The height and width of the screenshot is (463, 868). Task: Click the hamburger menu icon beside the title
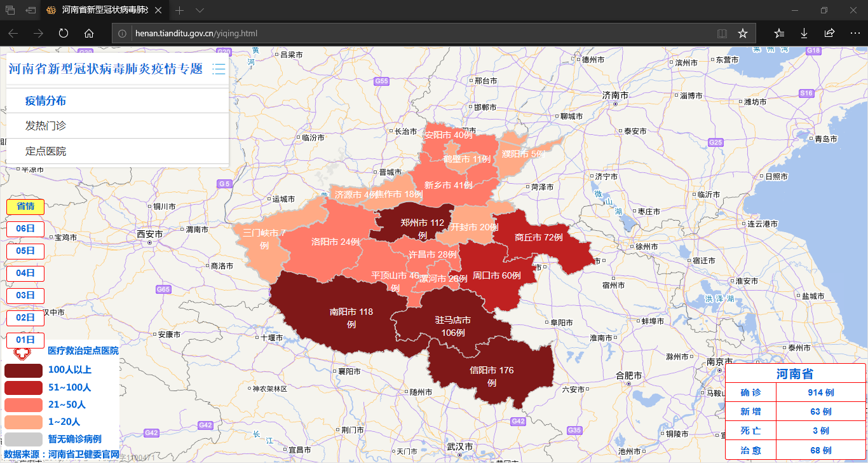(219, 69)
